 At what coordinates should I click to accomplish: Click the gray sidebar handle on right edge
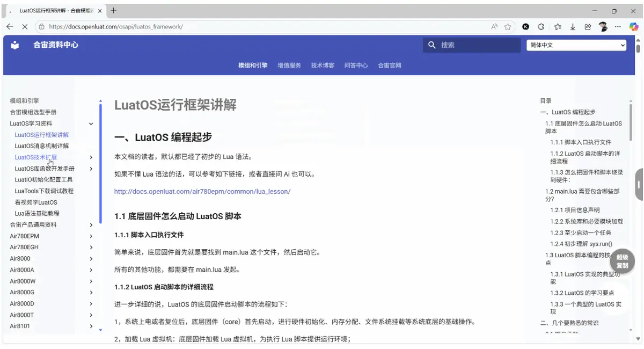(639, 184)
